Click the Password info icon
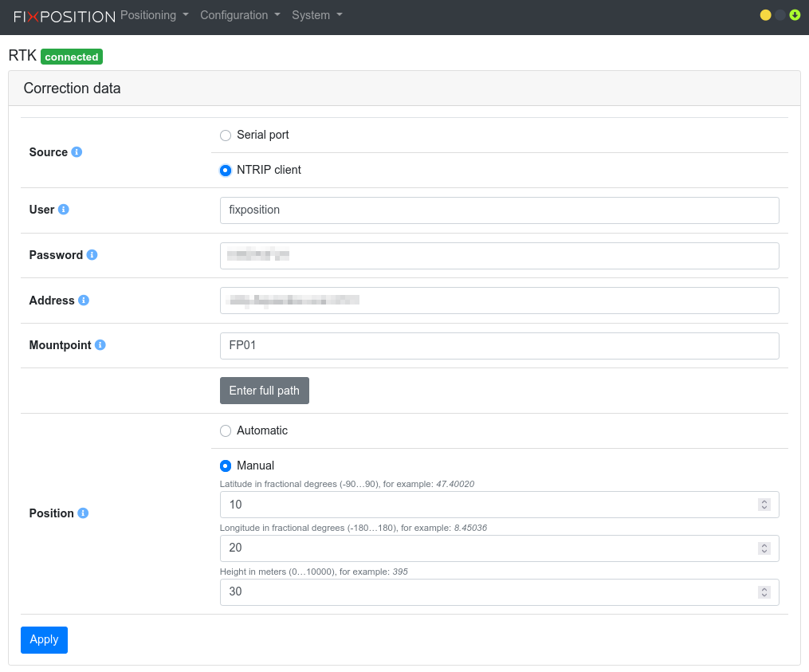The image size is (809, 672). tap(92, 255)
